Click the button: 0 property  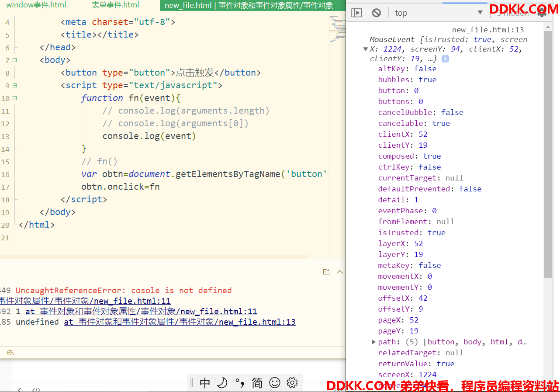click(398, 90)
